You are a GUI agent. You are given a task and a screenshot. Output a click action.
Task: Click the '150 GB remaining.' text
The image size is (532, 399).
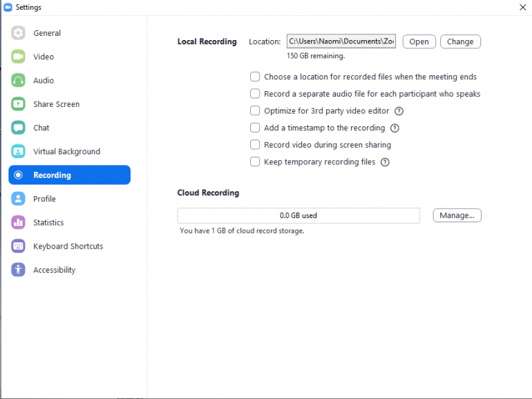tap(316, 56)
